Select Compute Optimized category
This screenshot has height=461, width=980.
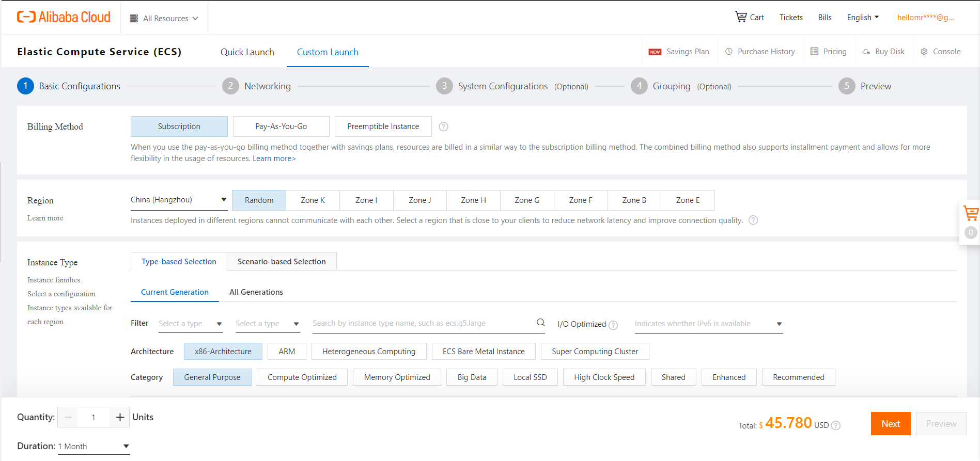pyautogui.click(x=302, y=377)
